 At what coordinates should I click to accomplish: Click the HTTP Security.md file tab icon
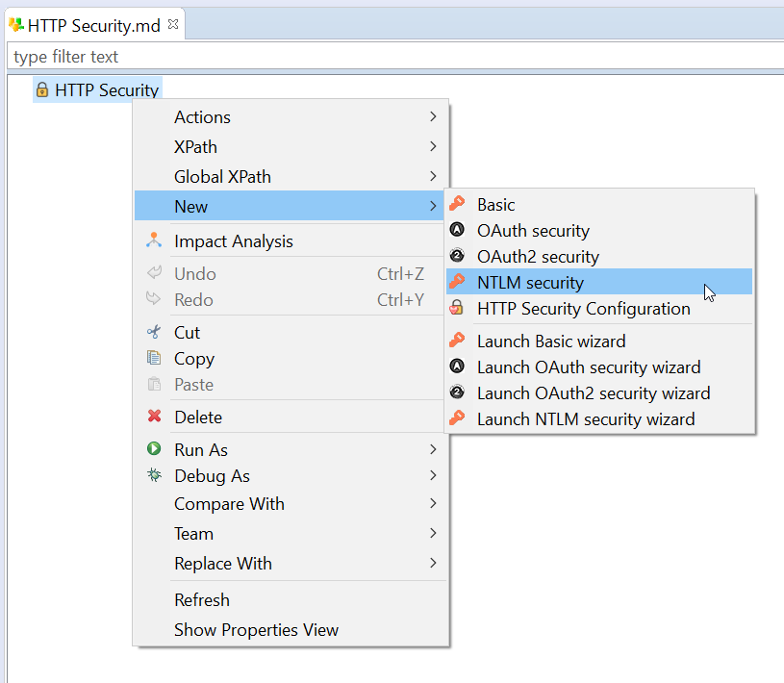tap(16, 24)
